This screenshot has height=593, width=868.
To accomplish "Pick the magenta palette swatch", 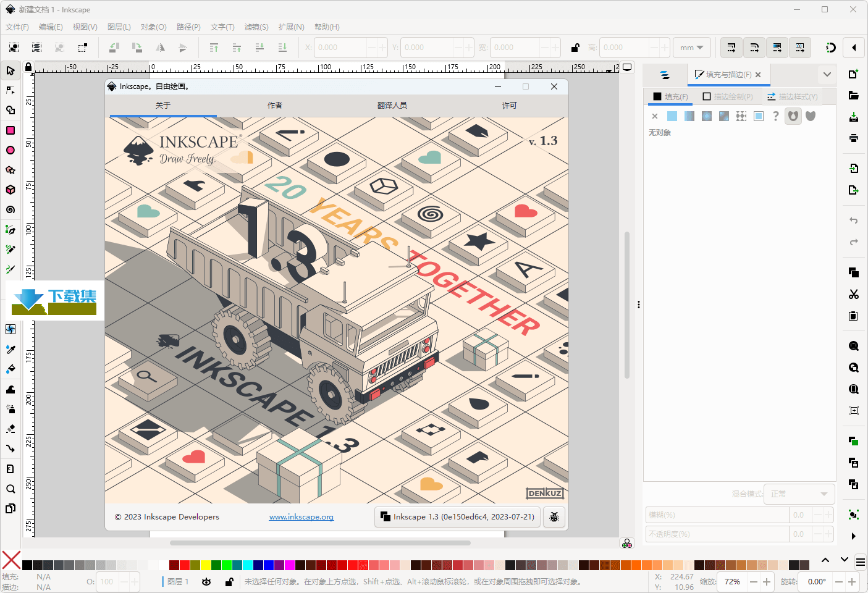I will tap(290, 565).
